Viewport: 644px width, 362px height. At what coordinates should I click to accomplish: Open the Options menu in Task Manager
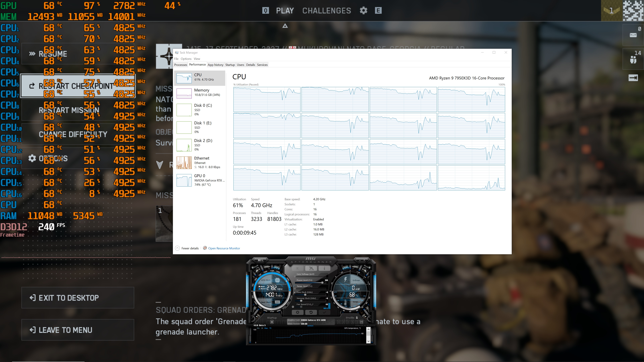[186, 59]
